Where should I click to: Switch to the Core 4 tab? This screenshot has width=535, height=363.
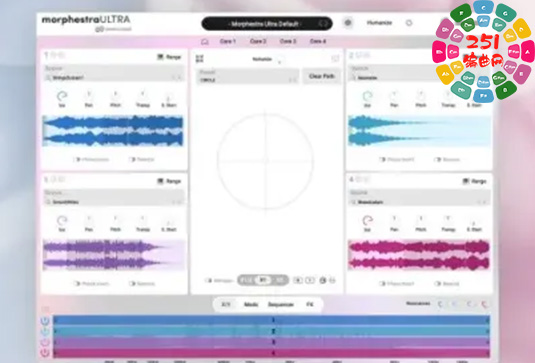(x=318, y=41)
